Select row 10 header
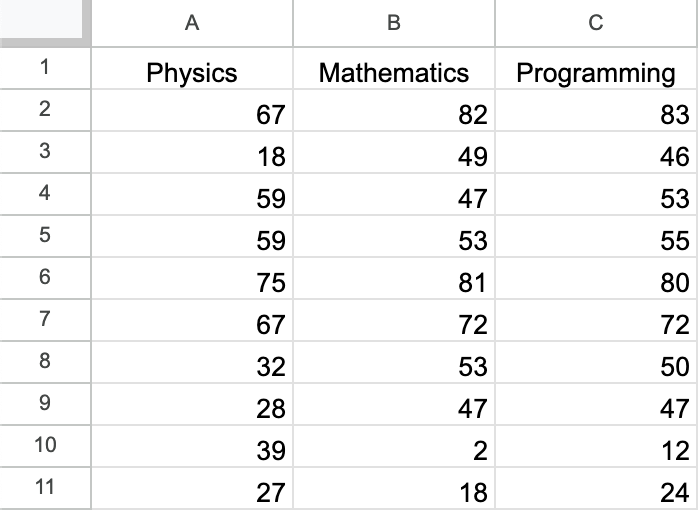Screen dimensions: 698x510 45,444
